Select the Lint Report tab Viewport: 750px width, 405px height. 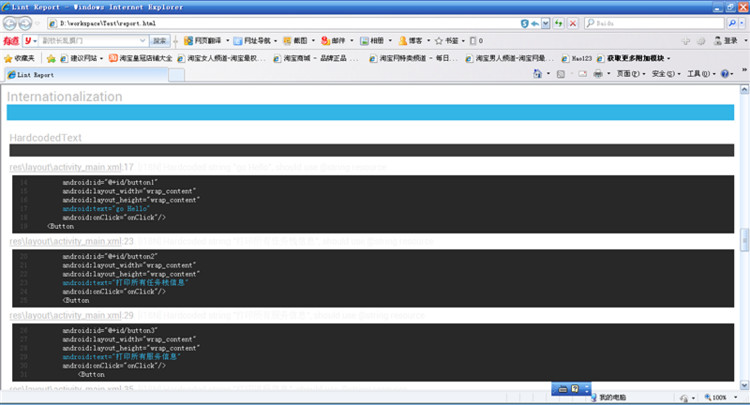point(86,75)
